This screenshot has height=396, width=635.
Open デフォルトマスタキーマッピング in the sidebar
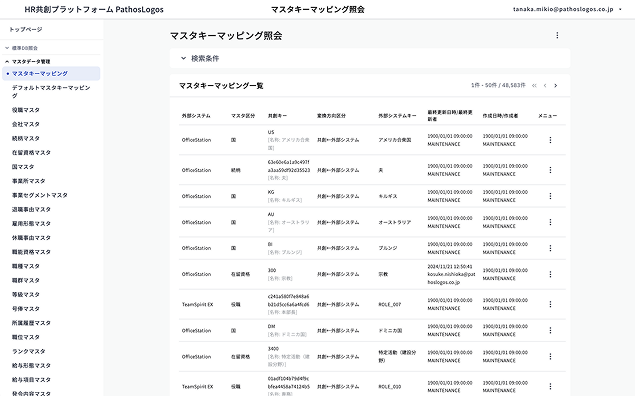[51, 92]
